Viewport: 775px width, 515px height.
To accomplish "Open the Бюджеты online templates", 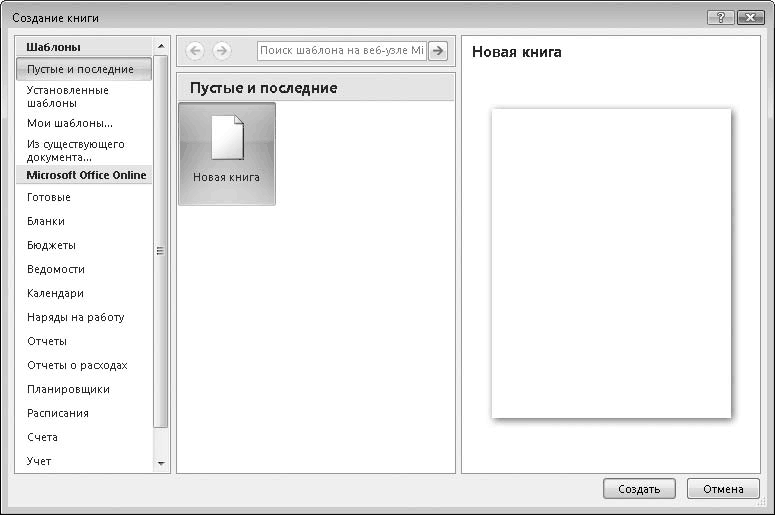I will pos(51,245).
